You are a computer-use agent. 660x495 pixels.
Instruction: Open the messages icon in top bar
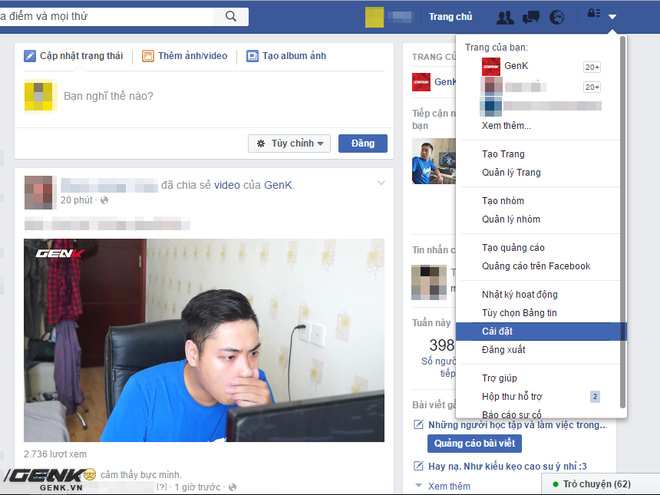tap(531, 17)
